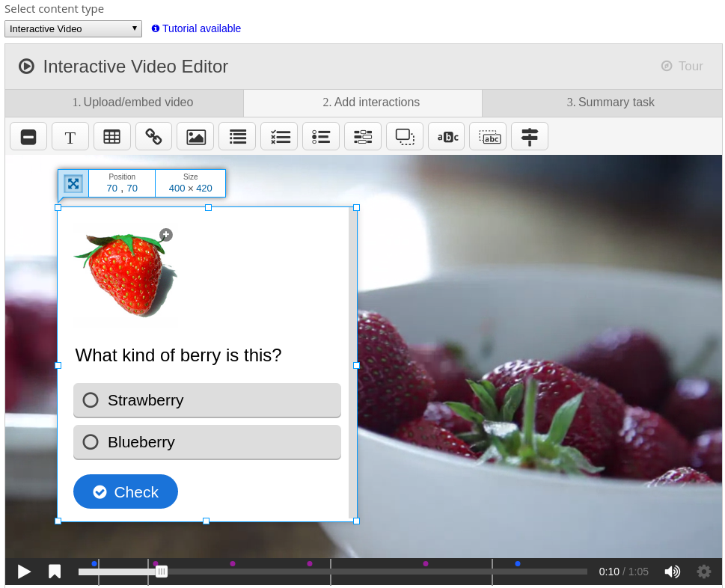
Task: Expand the strawberry image with plus icon
Action: tap(166, 235)
